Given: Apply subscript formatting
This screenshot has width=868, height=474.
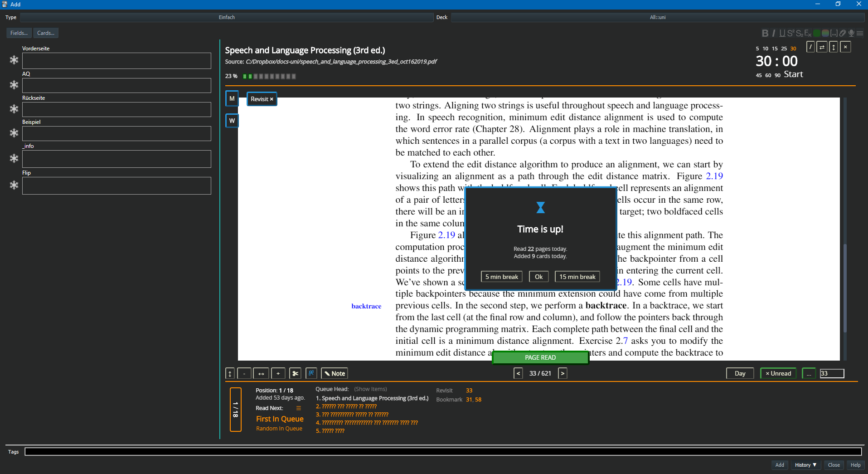Looking at the screenshot, I should pyautogui.click(x=799, y=33).
